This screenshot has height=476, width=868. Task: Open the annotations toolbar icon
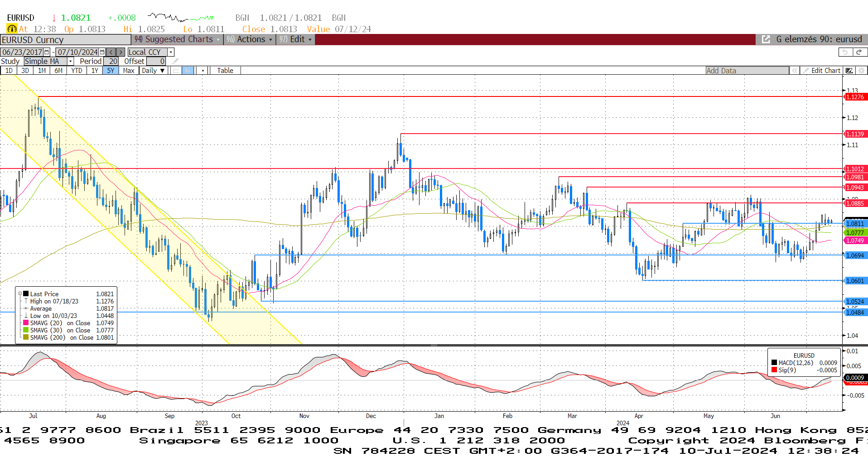point(849,70)
